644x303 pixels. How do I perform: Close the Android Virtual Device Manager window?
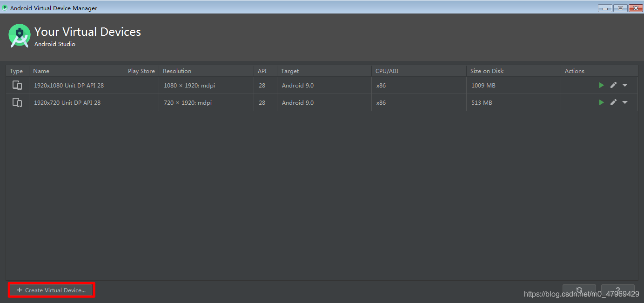635,8
